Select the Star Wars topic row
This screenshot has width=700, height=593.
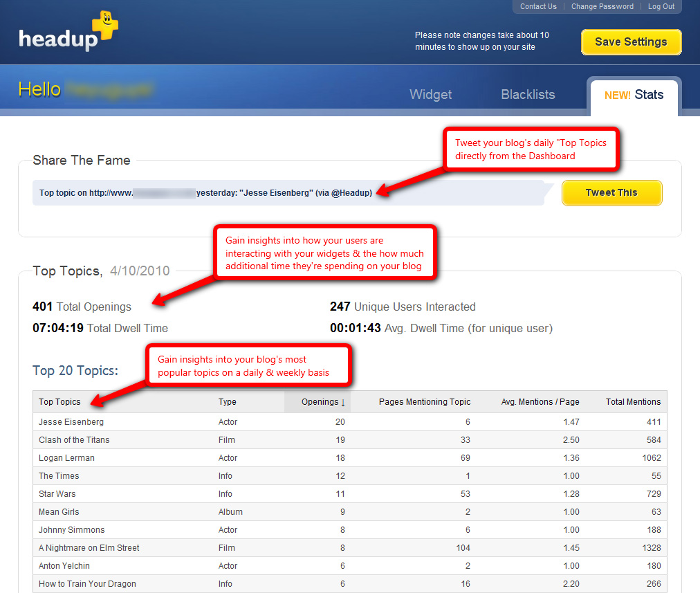coord(349,494)
